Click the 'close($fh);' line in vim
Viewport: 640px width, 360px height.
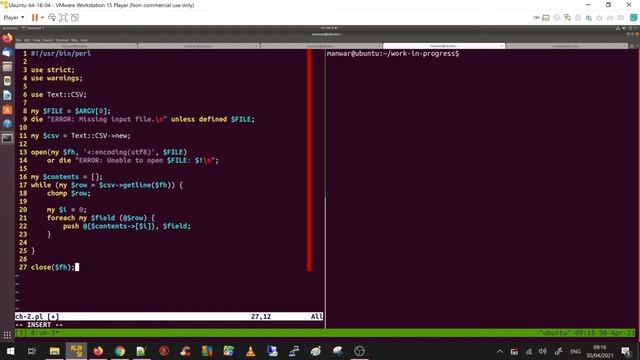[53, 267]
